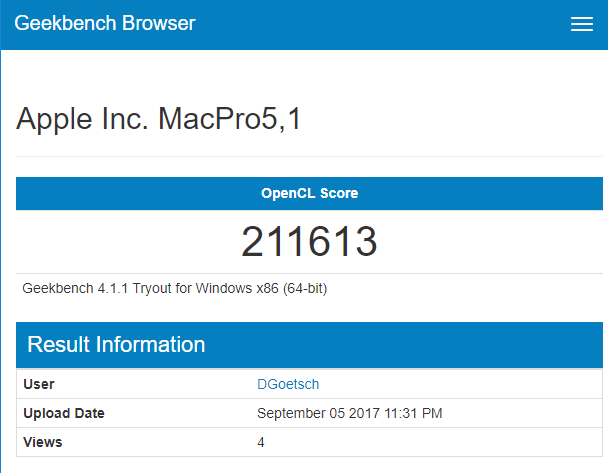Click the OpenCL Score header bar
608x473 pixels.
tap(309, 193)
